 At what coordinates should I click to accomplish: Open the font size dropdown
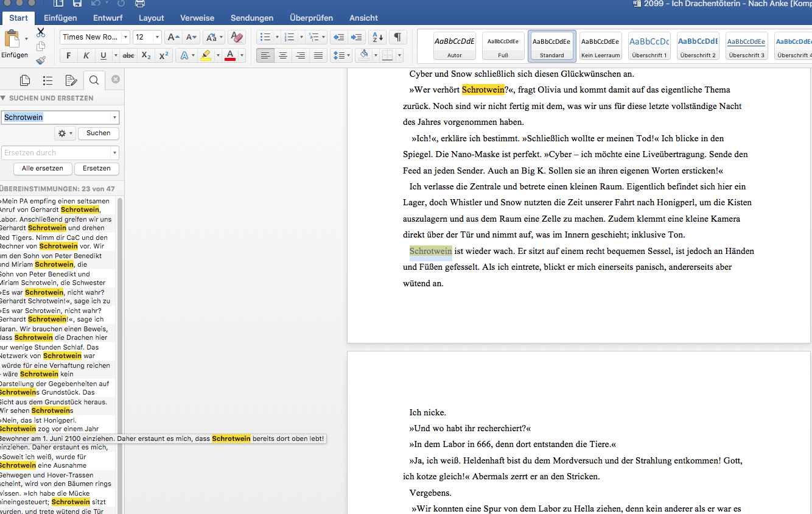tap(157, 37)
